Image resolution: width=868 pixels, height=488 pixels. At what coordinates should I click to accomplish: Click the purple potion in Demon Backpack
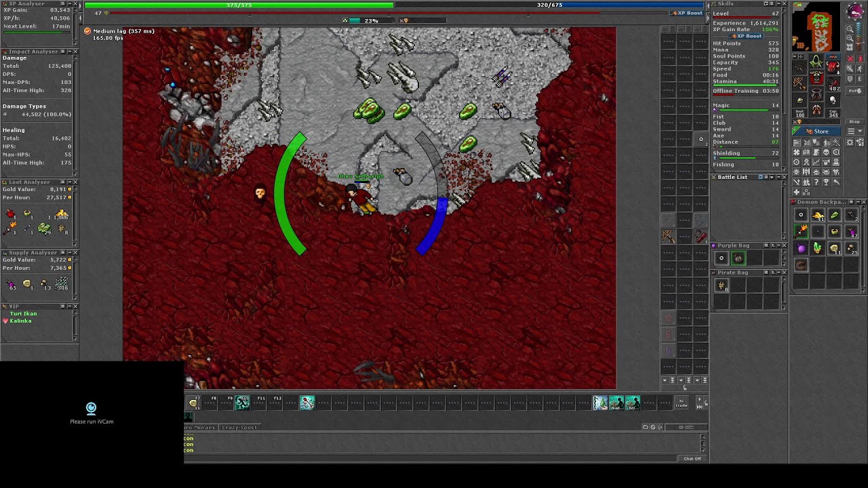pyautogui.click(x=802, y=248)
